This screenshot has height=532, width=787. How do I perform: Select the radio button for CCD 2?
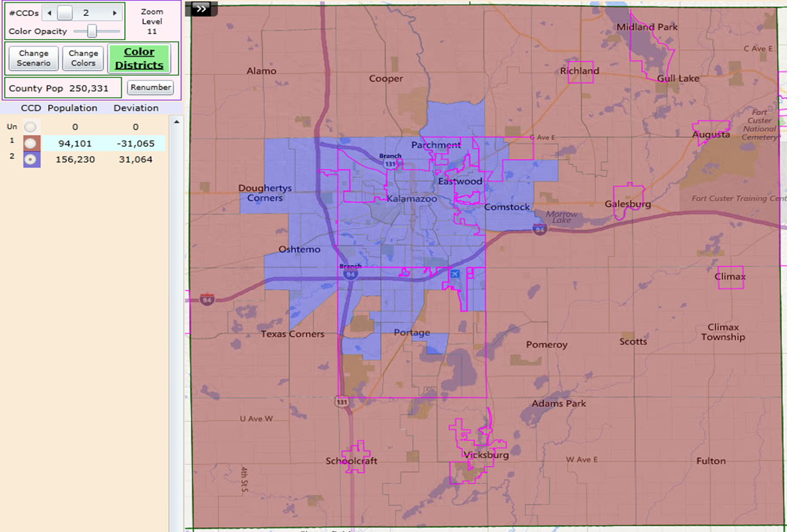tap(29, 159)
